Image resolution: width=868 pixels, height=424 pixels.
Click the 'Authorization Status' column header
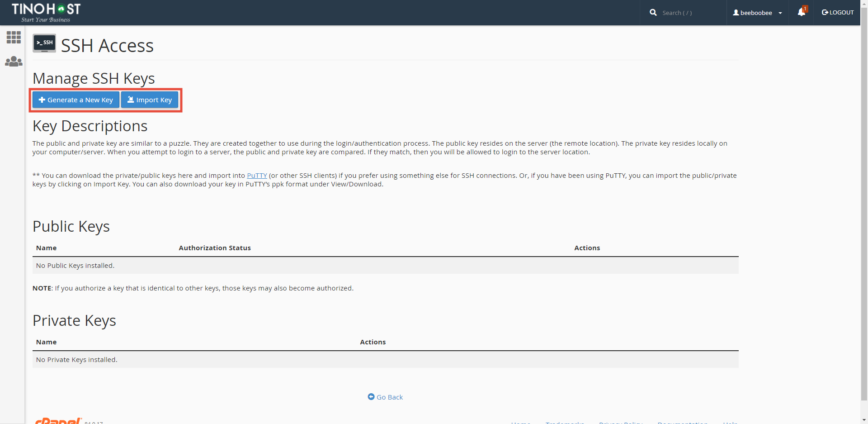click(215, 248)
